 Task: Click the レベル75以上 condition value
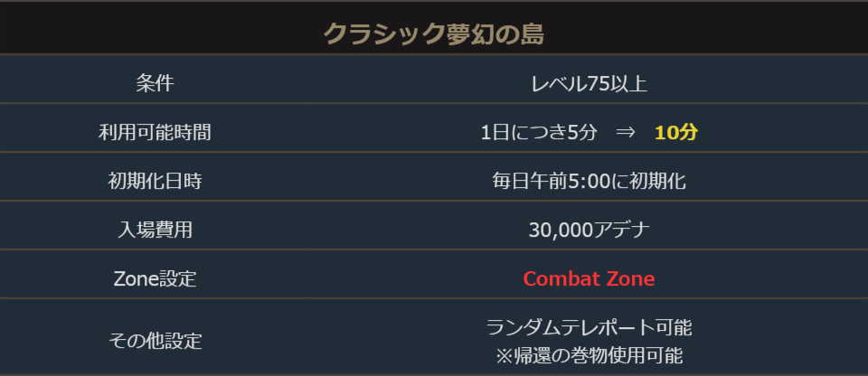pos(589,84)
